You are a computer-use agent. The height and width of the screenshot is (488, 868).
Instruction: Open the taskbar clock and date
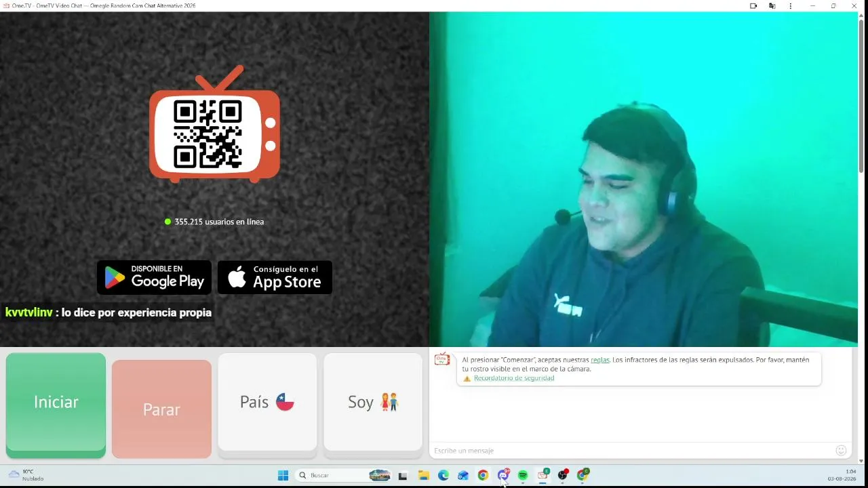click(842, 475)
